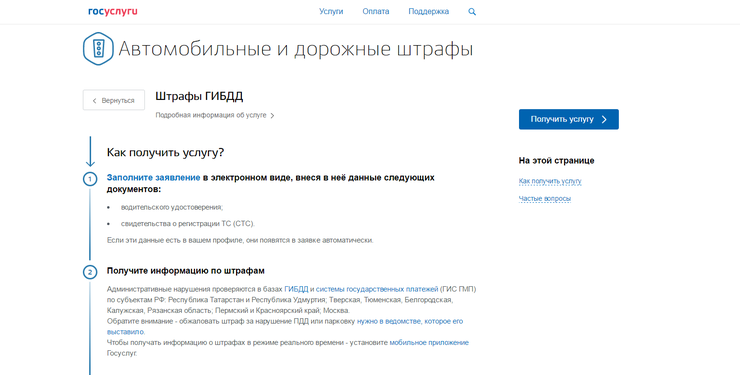Open the Поддержка menu
This screenshot has height=375, width=740.
[x=429, y=11]
